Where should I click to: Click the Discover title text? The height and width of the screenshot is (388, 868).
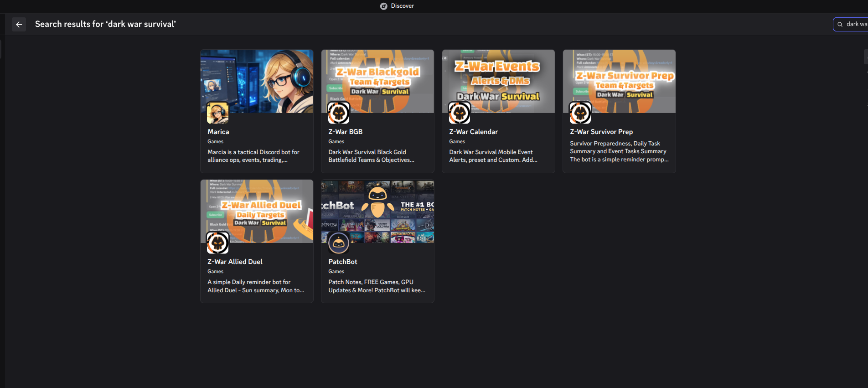(403, 6)
